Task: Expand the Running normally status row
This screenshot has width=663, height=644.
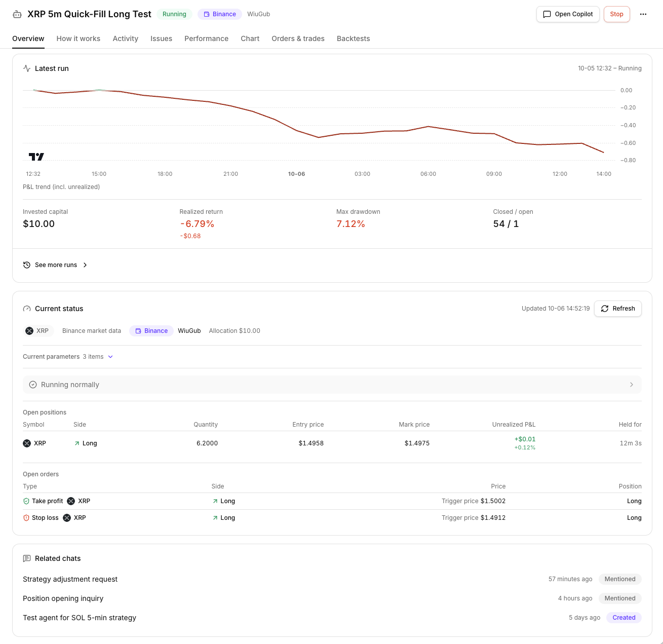Action: (332, 385)
